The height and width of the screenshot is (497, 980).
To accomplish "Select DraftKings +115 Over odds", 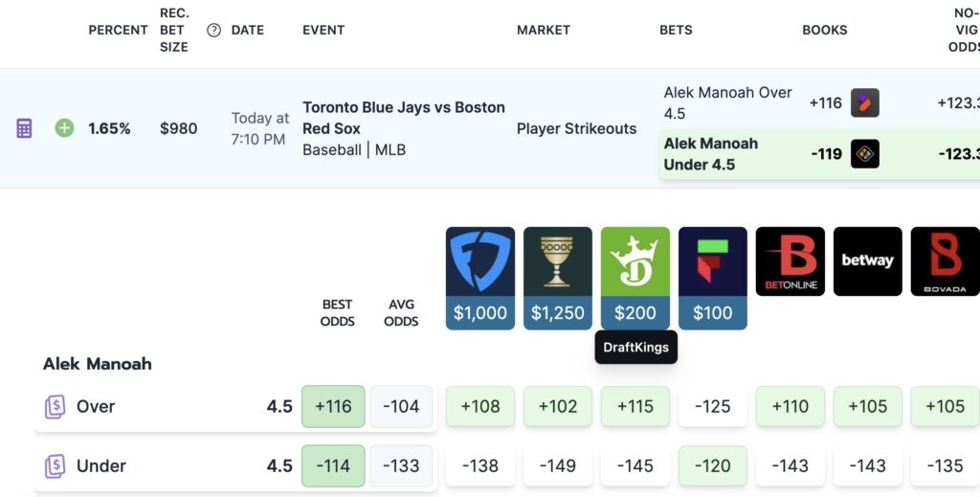I will (635, 406).
